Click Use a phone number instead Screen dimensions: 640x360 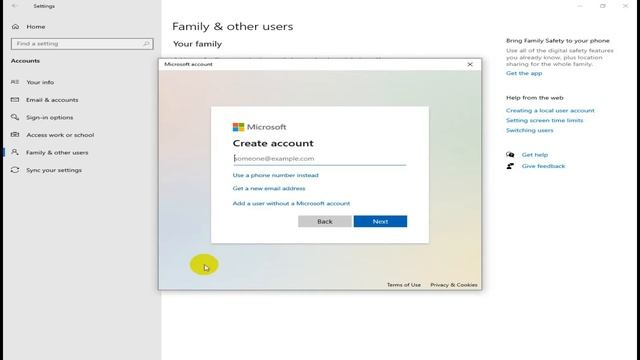276,175
